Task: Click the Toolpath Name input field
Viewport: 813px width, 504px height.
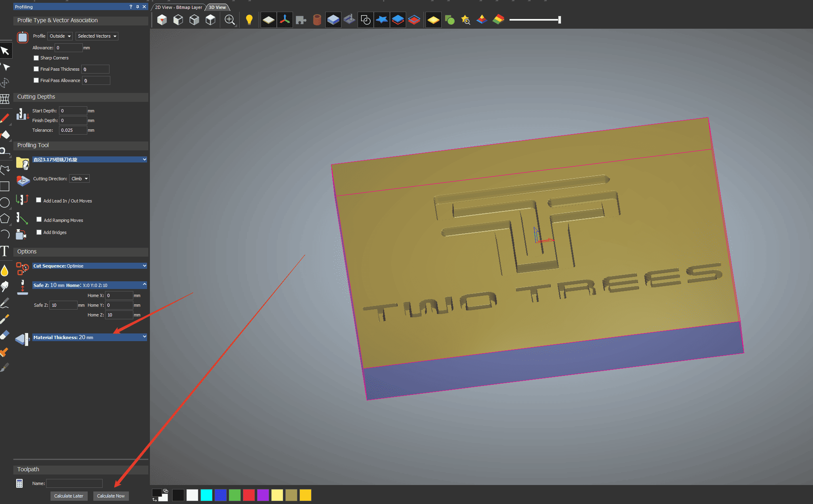Action: [74, 483]
